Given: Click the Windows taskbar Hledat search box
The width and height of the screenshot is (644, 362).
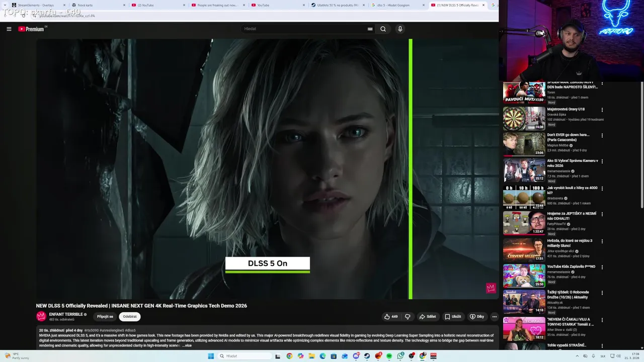Looking at the screenshot, I should point(244,356).
